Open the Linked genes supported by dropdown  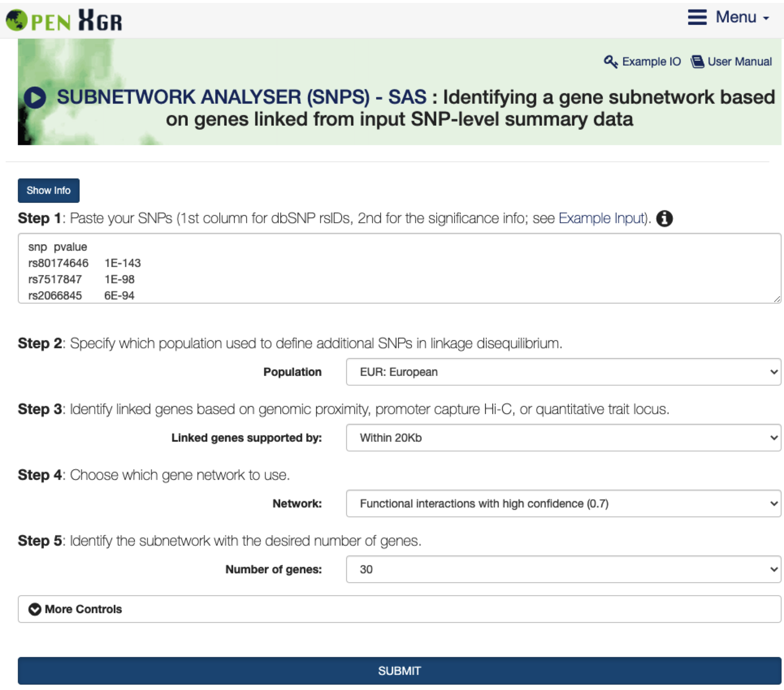563,438
